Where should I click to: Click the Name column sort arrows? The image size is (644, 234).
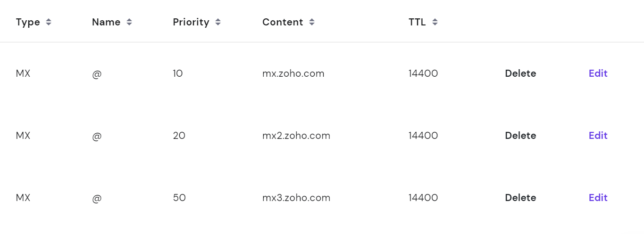pyautogui.click(x=129, y=22)
